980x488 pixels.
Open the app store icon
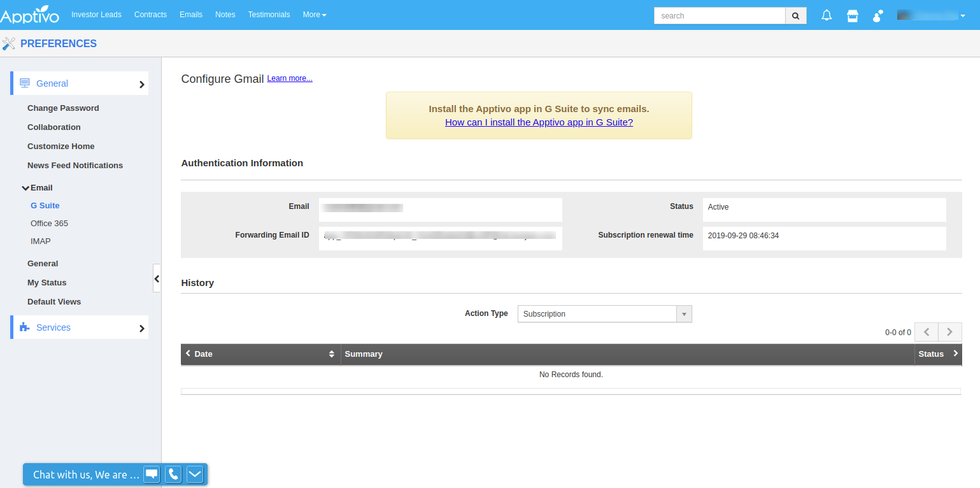pos(853,15)
